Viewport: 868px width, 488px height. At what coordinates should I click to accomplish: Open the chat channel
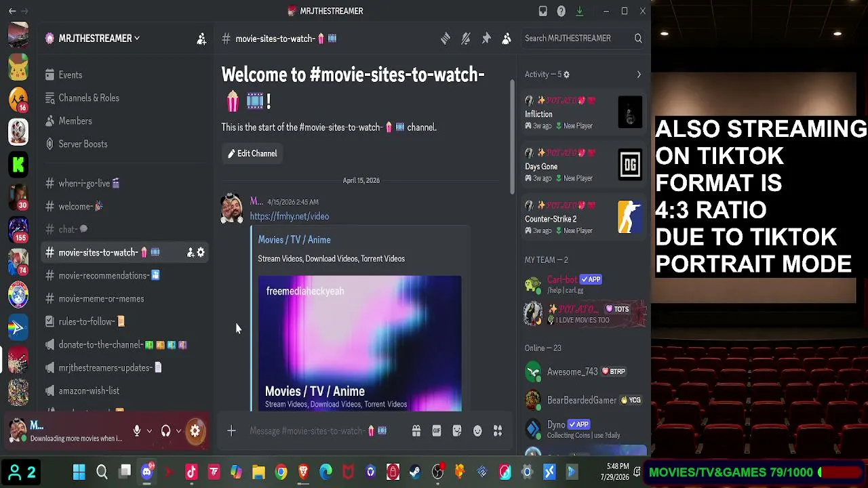tap(125, 230)
